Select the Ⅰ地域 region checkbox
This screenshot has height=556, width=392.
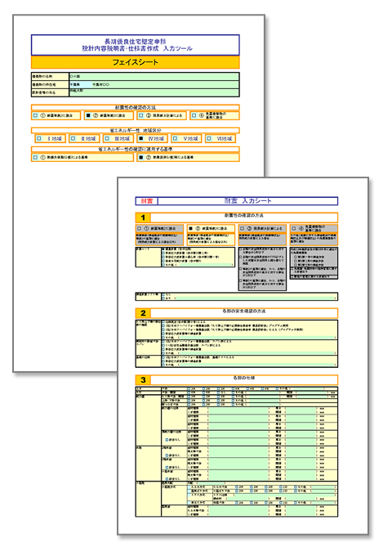(x=39, y=139)
